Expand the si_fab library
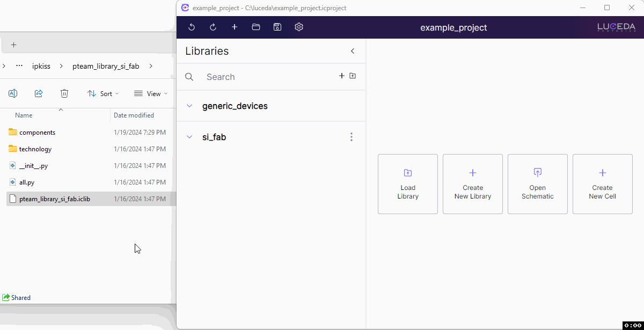 (x=189, y=137)
